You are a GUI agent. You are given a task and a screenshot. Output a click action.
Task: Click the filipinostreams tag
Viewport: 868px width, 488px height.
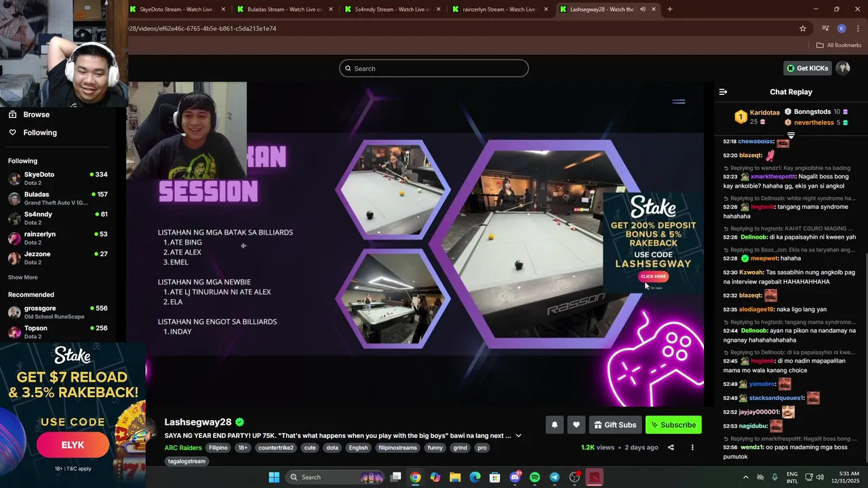coord(397,447)
